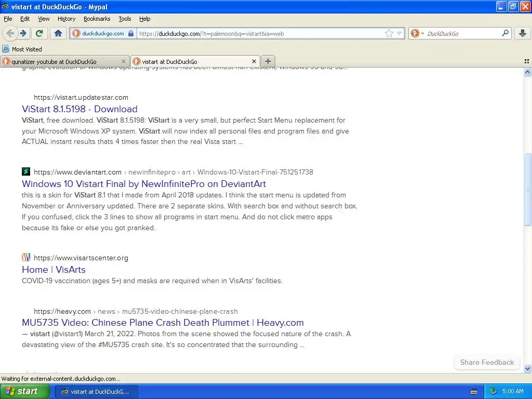
Task: Click the Share Feedback button
Action: point(487,362)
